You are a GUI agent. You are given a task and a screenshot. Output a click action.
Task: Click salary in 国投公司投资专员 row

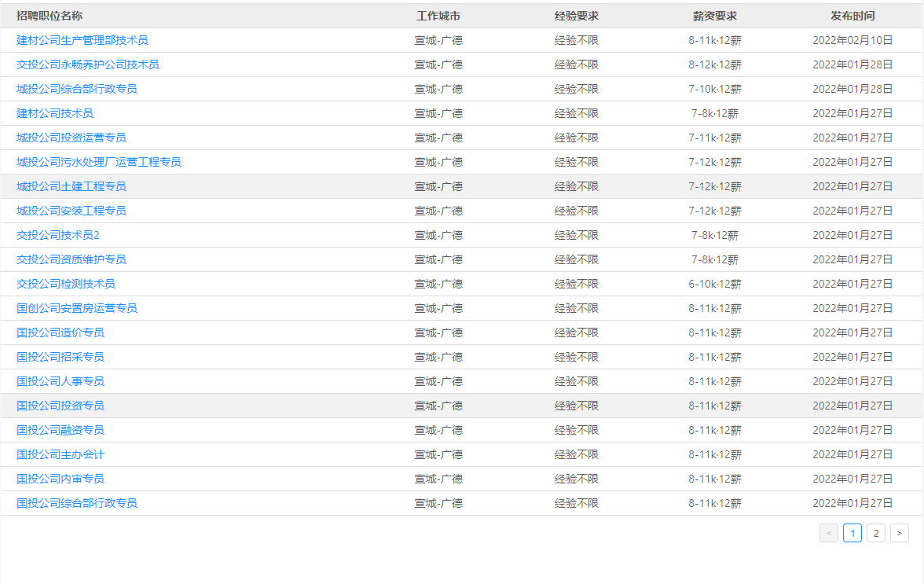coord(715,406)
